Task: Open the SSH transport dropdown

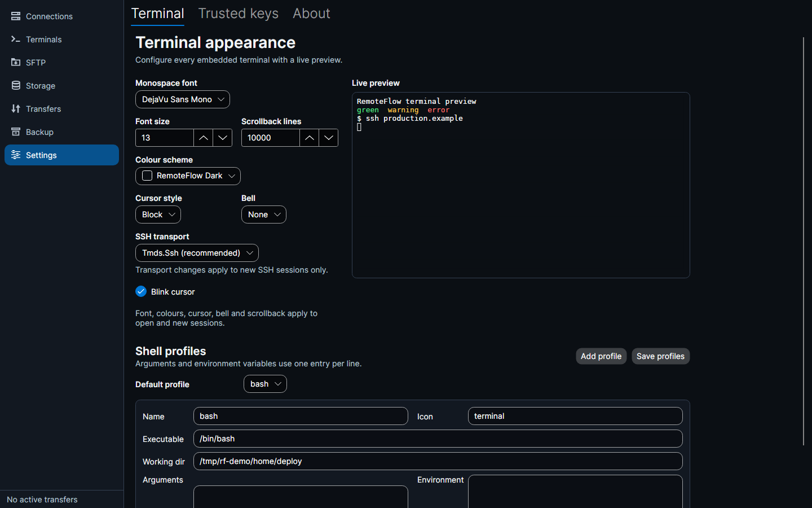Action: click(197, 253)
